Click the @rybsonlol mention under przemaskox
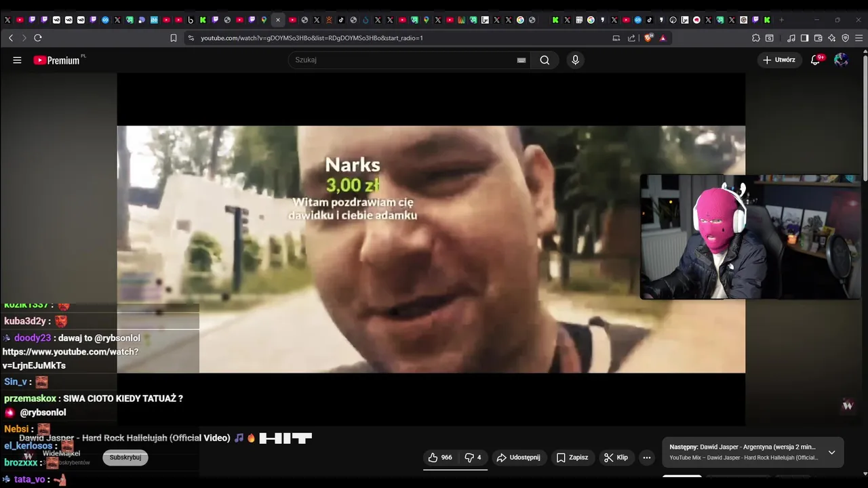Screen dimensions: 868x488 point(43,412)
